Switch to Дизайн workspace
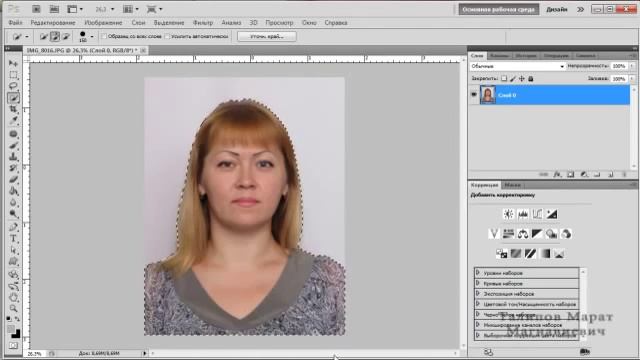 pos(557,9)
